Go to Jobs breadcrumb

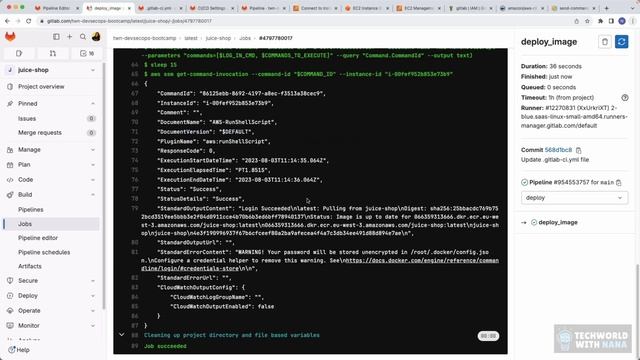[x=245, y=38]
